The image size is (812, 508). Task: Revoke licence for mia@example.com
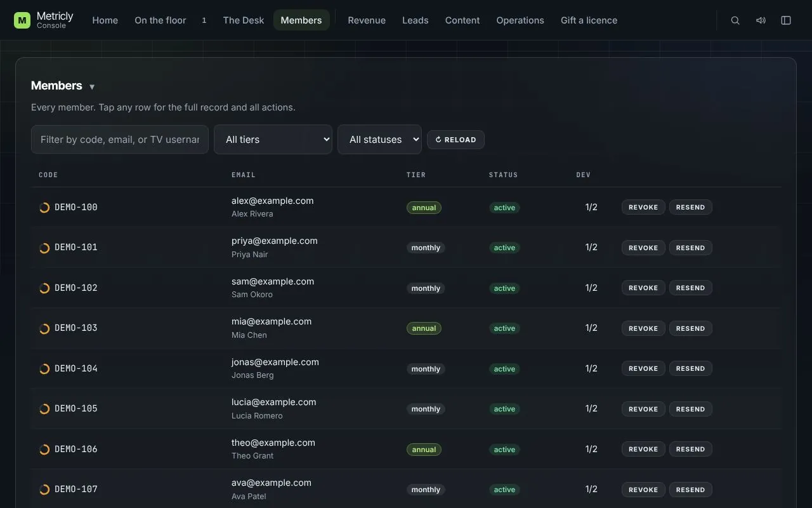coord(643,328)
